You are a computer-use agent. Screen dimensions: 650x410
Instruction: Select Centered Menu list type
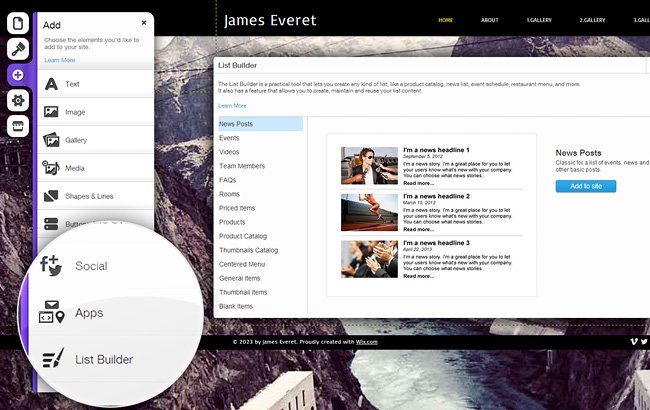(242, 264)
